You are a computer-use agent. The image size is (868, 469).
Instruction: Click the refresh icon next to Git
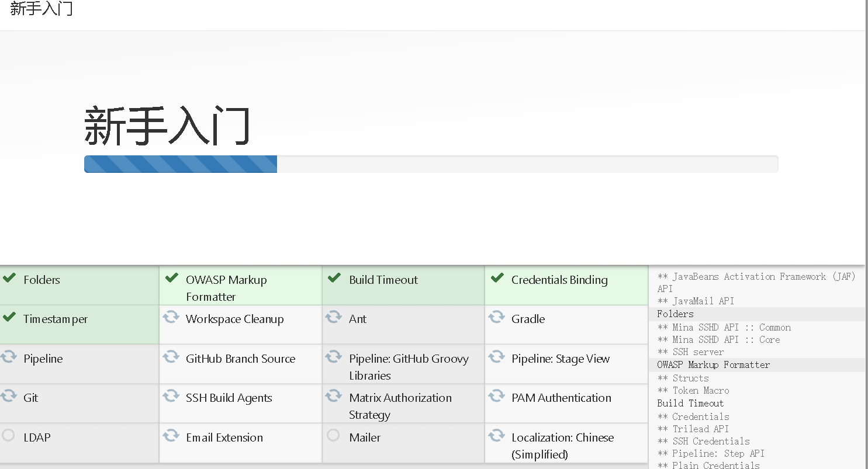[8, 396]
